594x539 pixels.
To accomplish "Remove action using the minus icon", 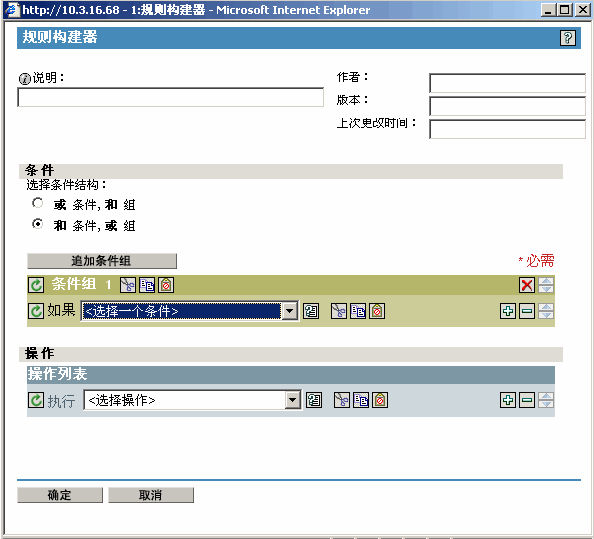I will [527, 400].
